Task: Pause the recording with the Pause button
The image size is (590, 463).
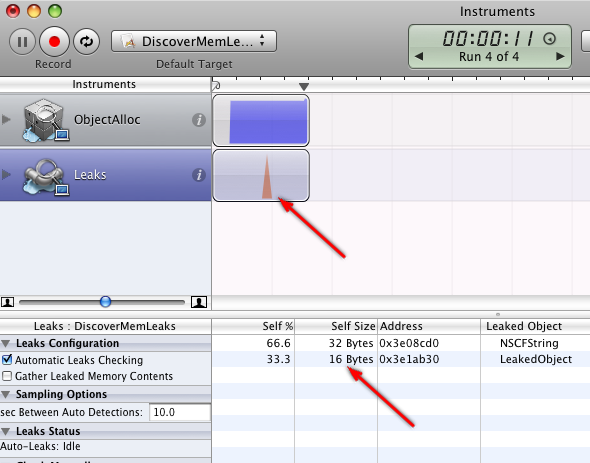Action: (x=22, y=41)
